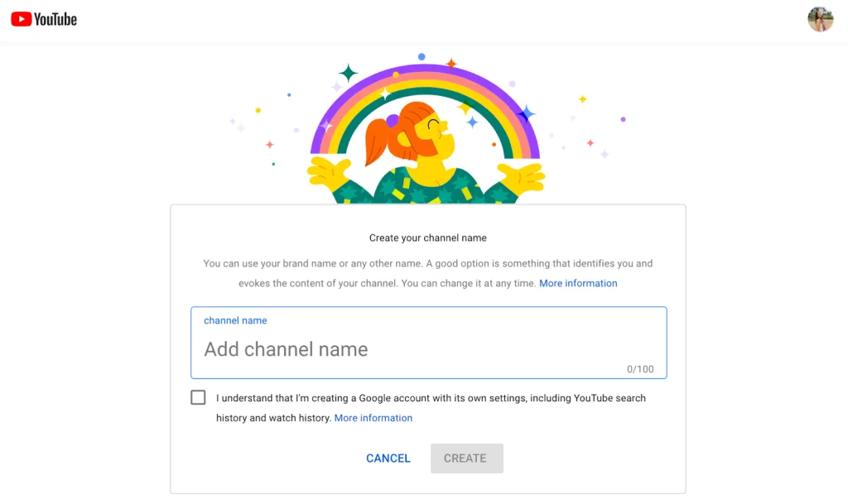Click the CANCEL button

(388, 458)
